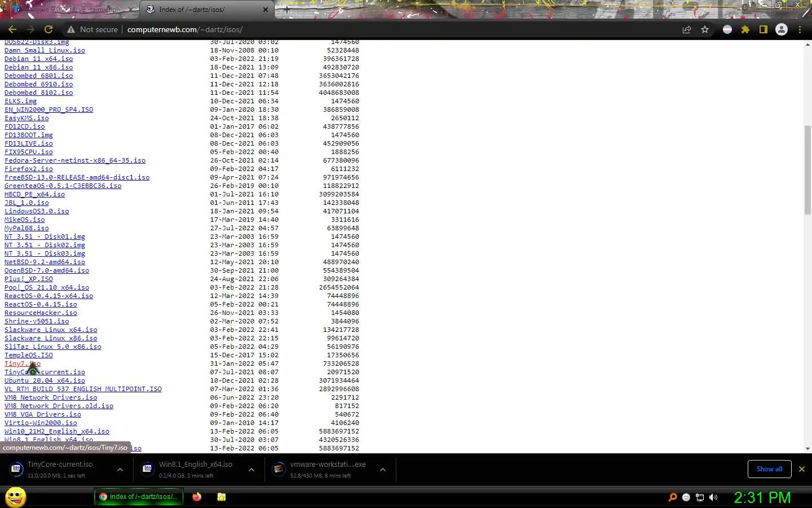
Task: Select the Index of /~dartz/isos/ tab
Action: (x=207, y=10)
